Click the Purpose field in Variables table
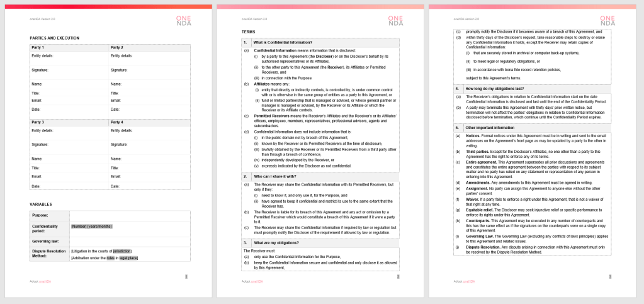The image size is (644, 304). coord(129,215)
